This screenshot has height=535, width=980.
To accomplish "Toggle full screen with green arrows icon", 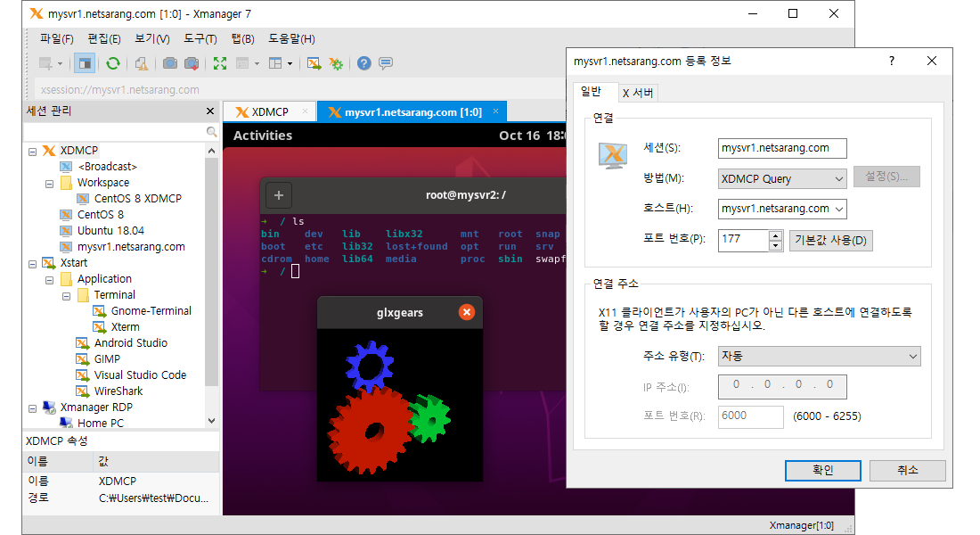I will tap(220, 63).
